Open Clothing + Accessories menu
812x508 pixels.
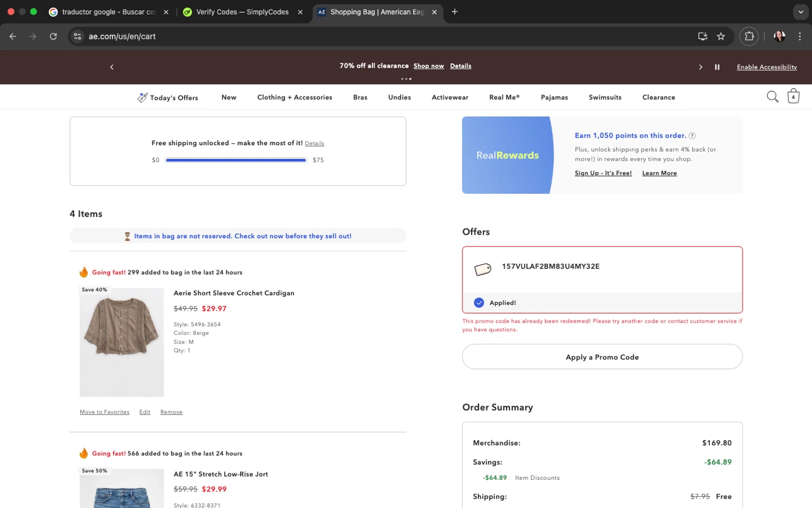tap(295, 97)
